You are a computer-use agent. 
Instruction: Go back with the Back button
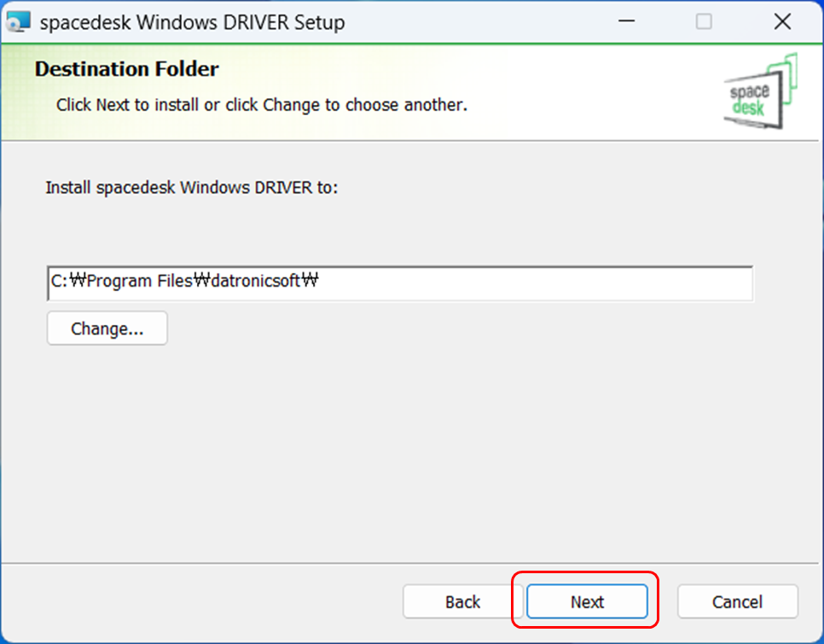tap(462, 601)
